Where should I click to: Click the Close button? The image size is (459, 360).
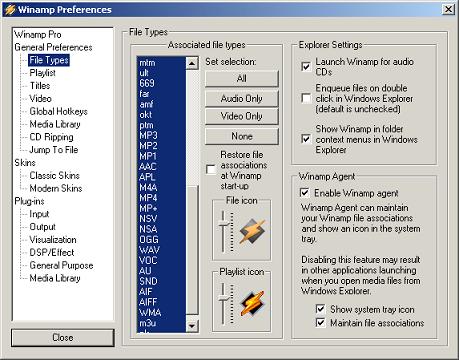click(x=63, y=338)
